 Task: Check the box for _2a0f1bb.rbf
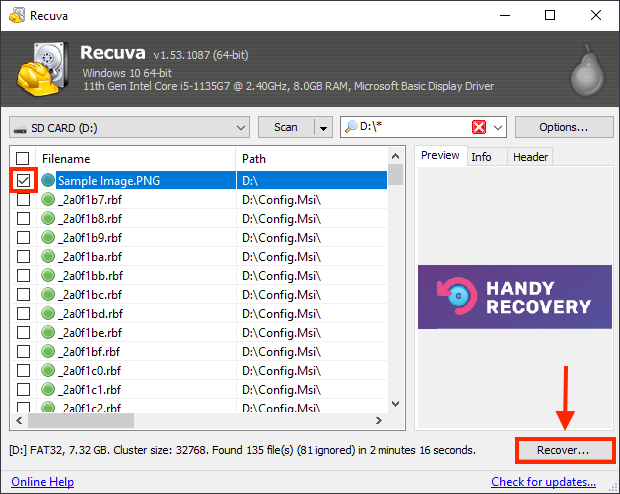(x=23, y=275)
